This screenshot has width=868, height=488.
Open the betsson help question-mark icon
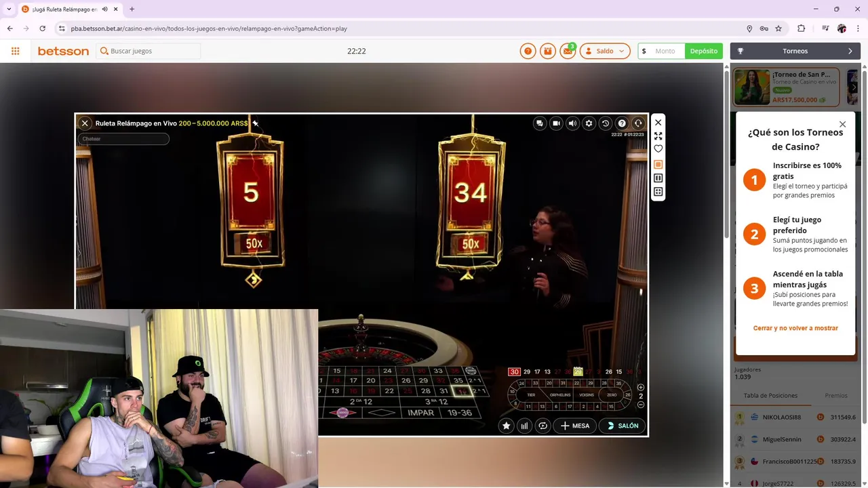[x=528, y=51]
